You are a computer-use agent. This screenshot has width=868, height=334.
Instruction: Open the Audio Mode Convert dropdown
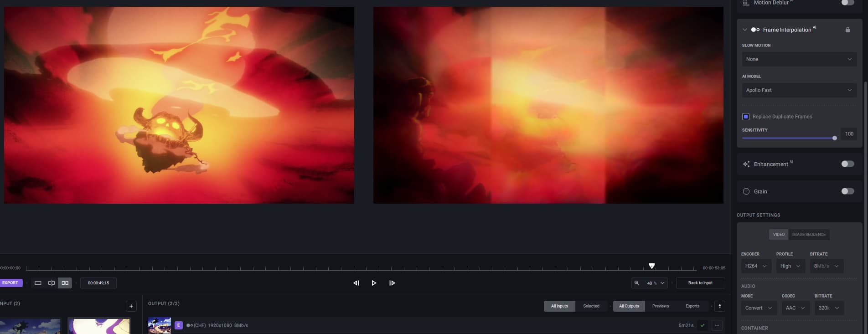click(x=759, y=308)
